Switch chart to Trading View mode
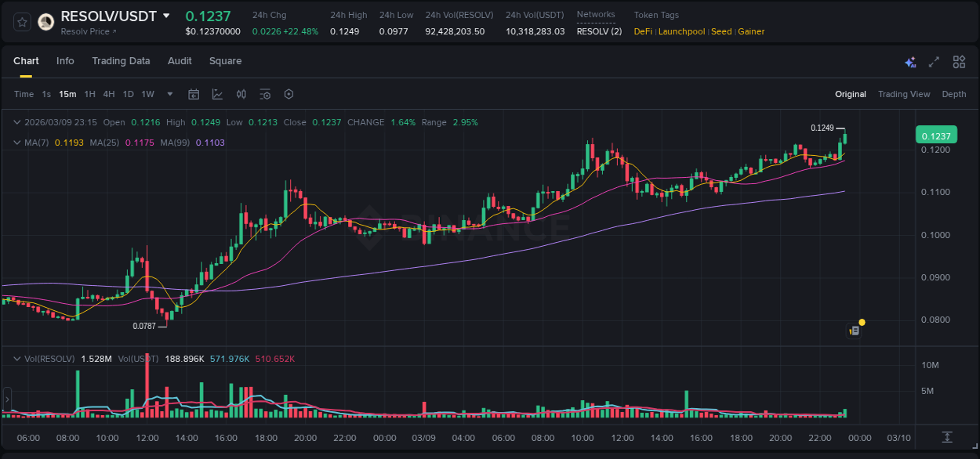 pos(904,94)
